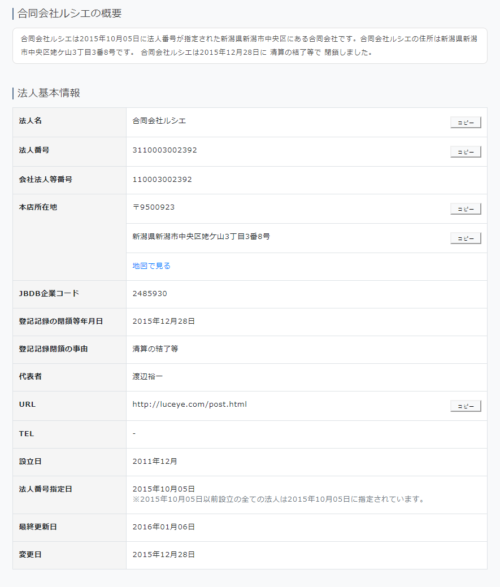Open the 地図で見る map link
Image resolution: width=500 pixels, height=587 pixels.
coord(151,266)
